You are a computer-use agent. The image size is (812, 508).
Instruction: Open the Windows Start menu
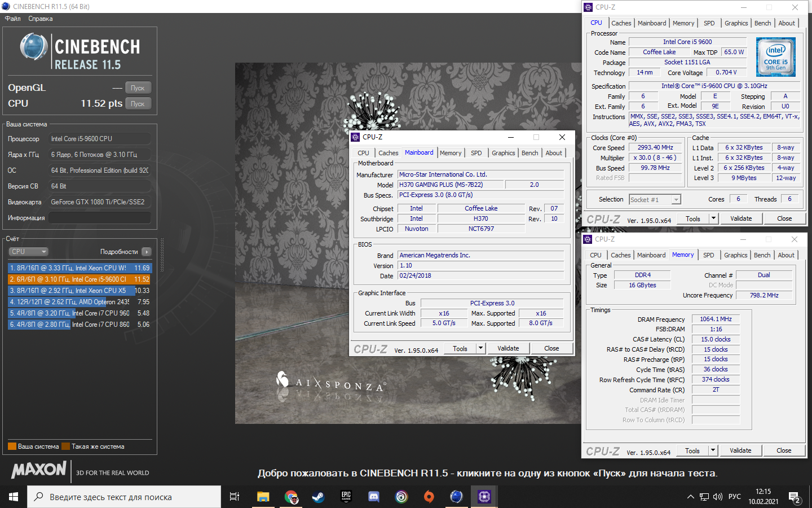14,497
